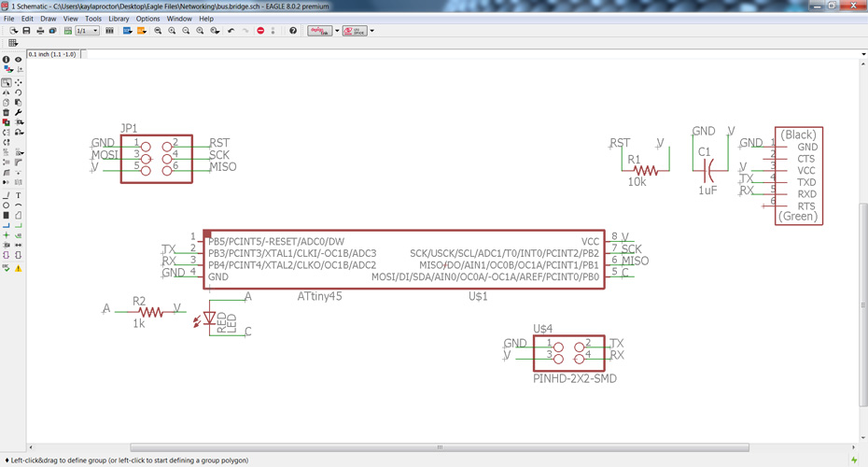Select the Delete trash can tool
This screenshot has width=868, height=467.
[7, 112]
